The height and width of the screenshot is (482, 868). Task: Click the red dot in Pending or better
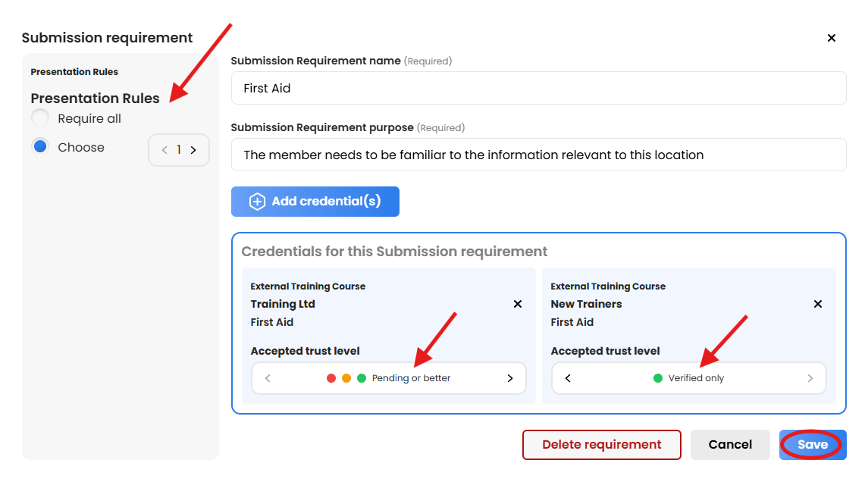[x=331, y=378]
